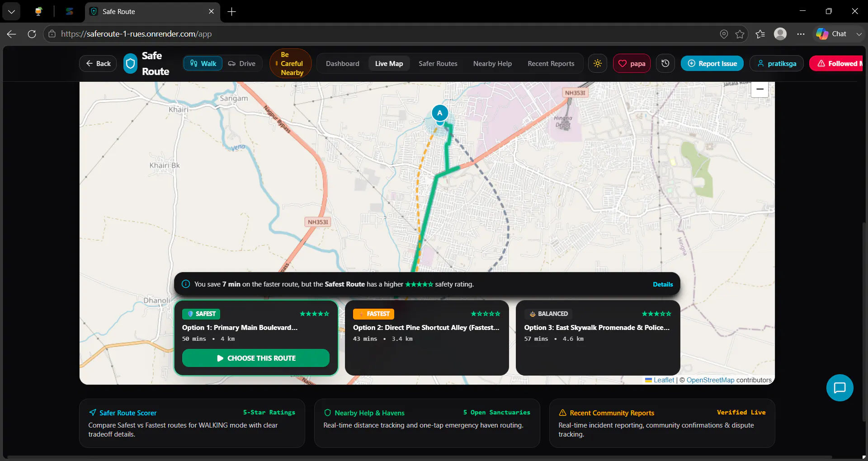Open the Recent Community Reports card
The width and height of the screenshot is (868, 461).
coord(662,423)
